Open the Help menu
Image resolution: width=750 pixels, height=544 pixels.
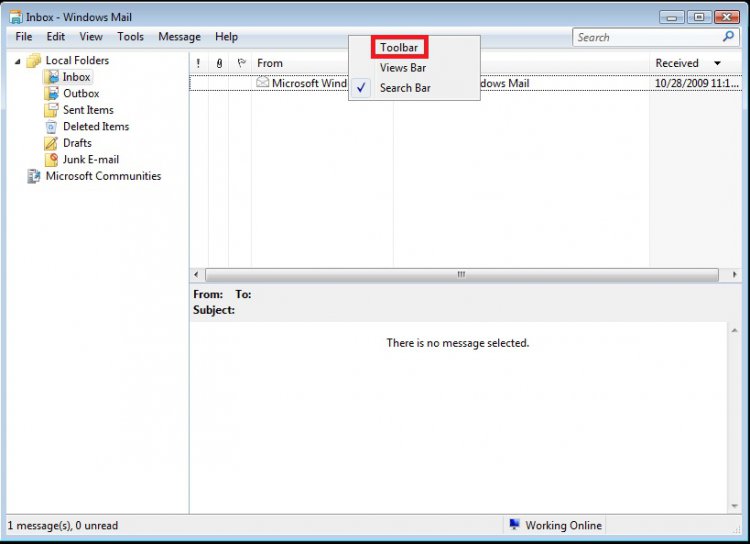pyautogui.click(x=226, y=37)
